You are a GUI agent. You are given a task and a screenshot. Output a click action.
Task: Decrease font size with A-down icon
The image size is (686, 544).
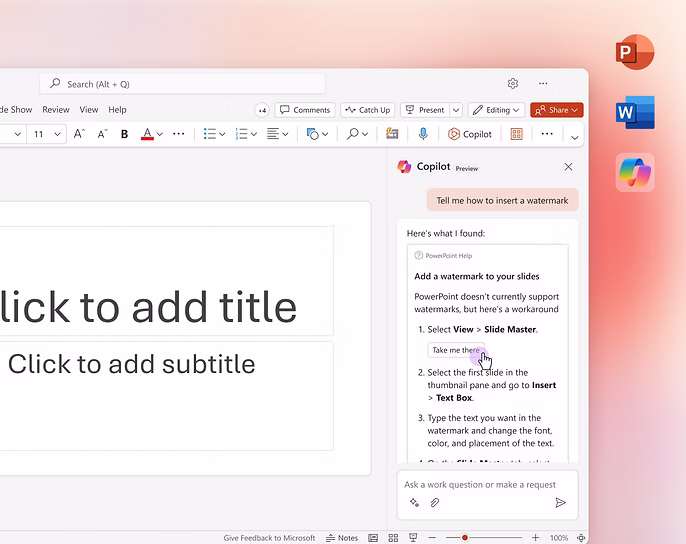(x=102, y=134)
